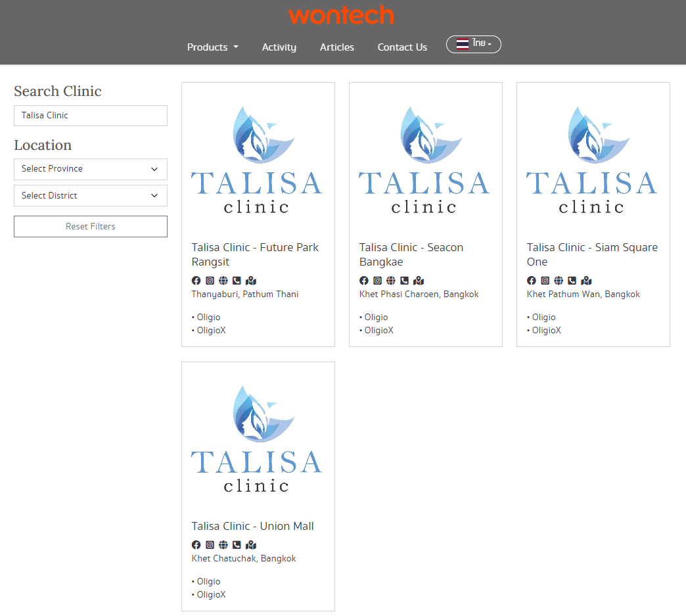Open Instagram of Future Park Rangsit clinic
The height and width of the screenshot is (616, 686).
210,281
